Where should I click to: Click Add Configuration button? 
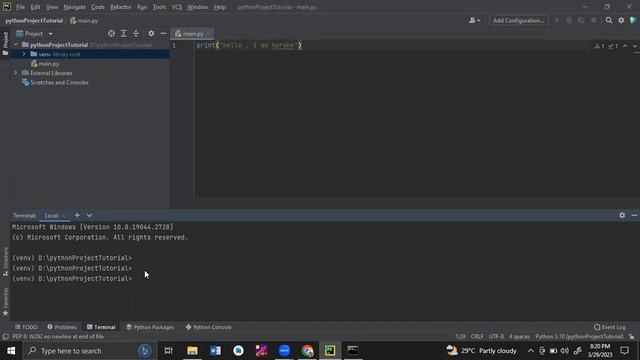tap(518, 20)
